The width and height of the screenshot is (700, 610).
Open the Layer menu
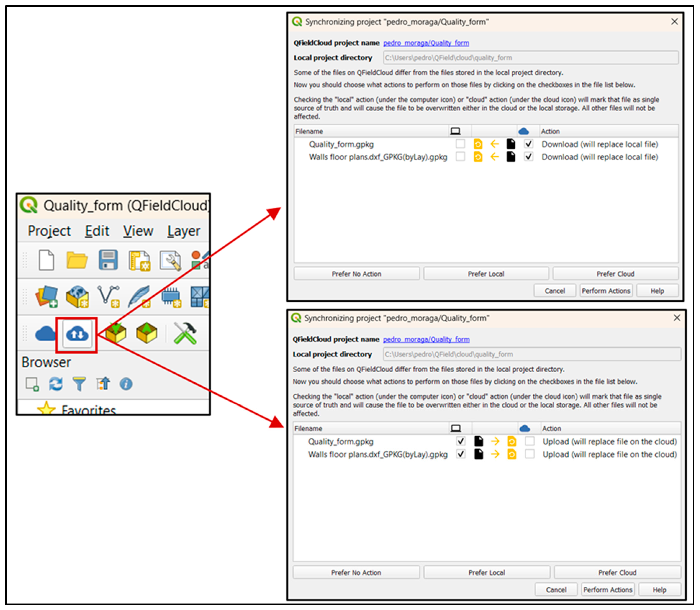tap(184, 231)
